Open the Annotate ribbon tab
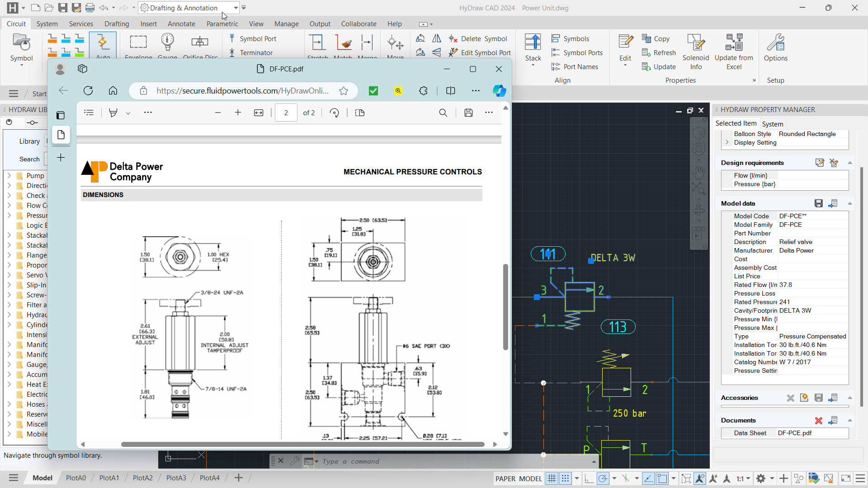The width and height of the screenshot is (868, 488). tap(181, 24)
